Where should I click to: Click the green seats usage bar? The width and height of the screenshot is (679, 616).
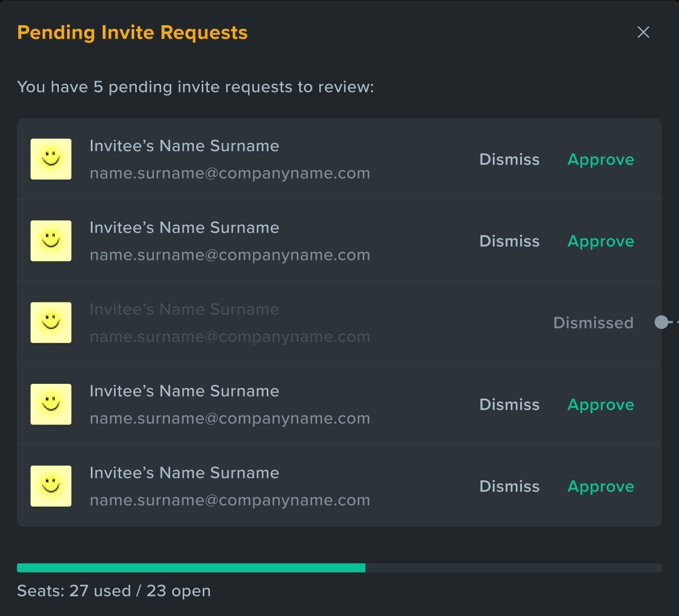pos(191,568)
